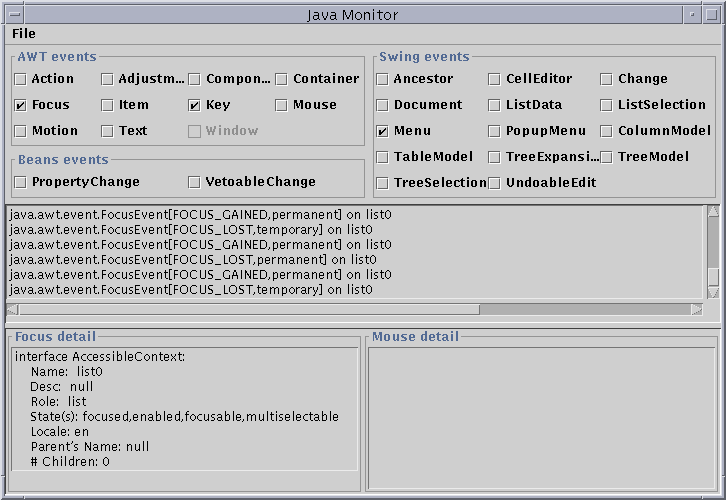
Task: Enable the TreeExpansion checkbox
Action: click(x=494, y=157)
